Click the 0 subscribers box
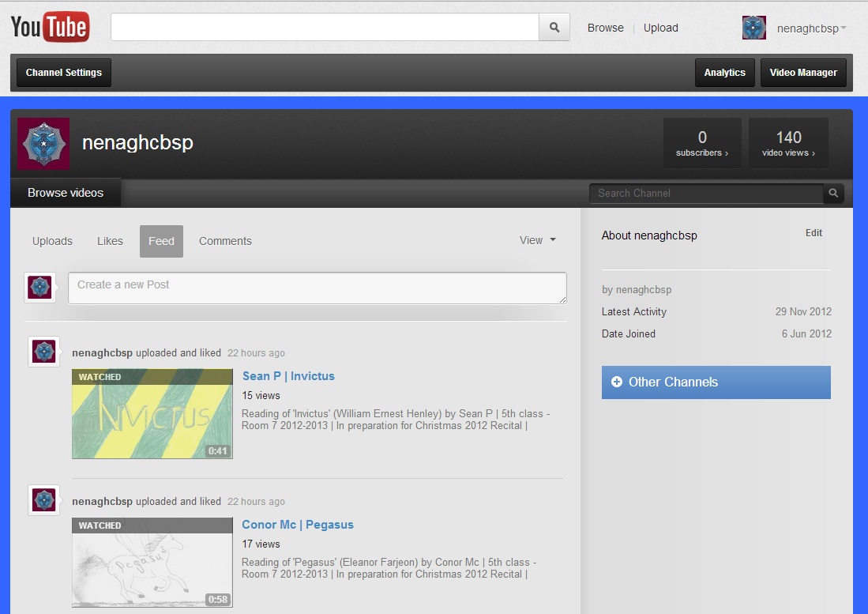The height and width of the screenshot is (614, 868). tap(702, 143)
